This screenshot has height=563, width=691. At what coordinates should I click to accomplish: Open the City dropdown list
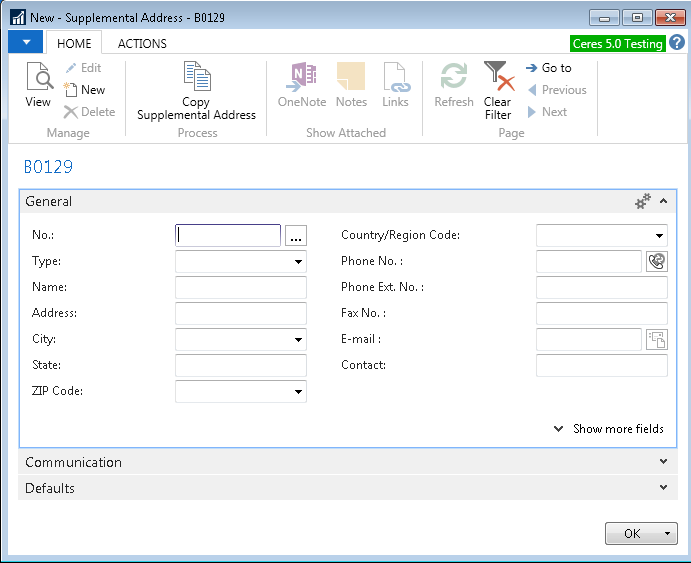point(298,340)
